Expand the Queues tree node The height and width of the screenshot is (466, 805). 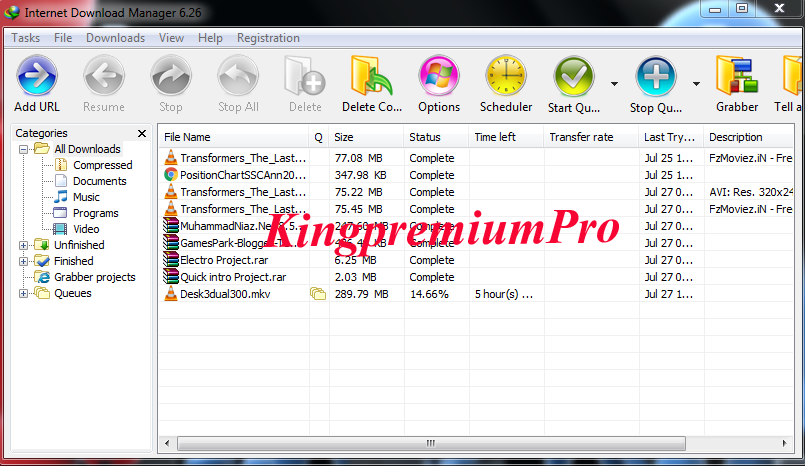(x=23, y=294)
